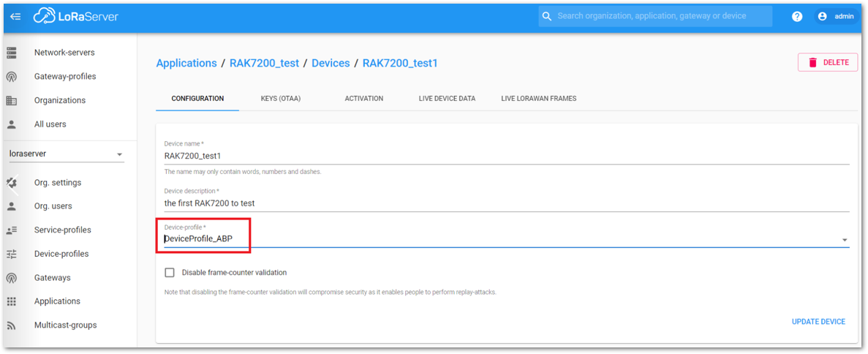Viewport: 868px width, 354px height.
Task: Click the Gateways antenna icon
Action: (x=11, y=277)
